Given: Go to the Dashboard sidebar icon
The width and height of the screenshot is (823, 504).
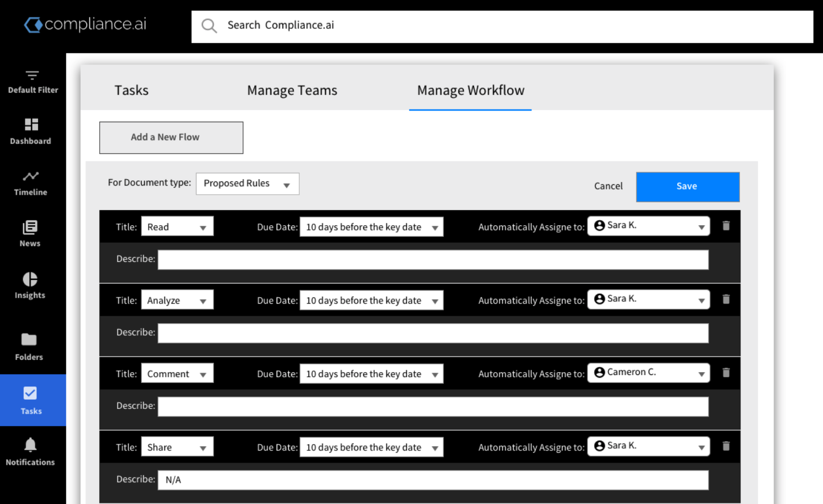Looking at the screenshot, I should (x=31, y=124).
